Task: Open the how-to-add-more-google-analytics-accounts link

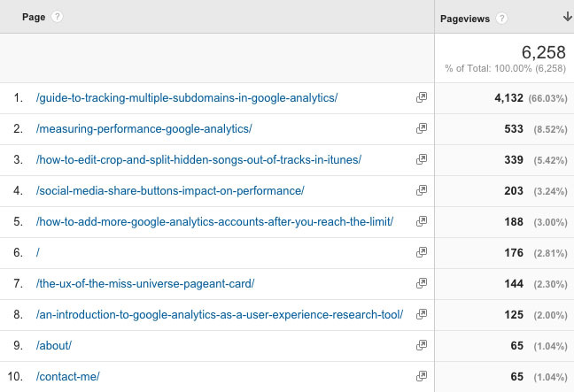Action: pyautogui.click(x=214, y=222)
